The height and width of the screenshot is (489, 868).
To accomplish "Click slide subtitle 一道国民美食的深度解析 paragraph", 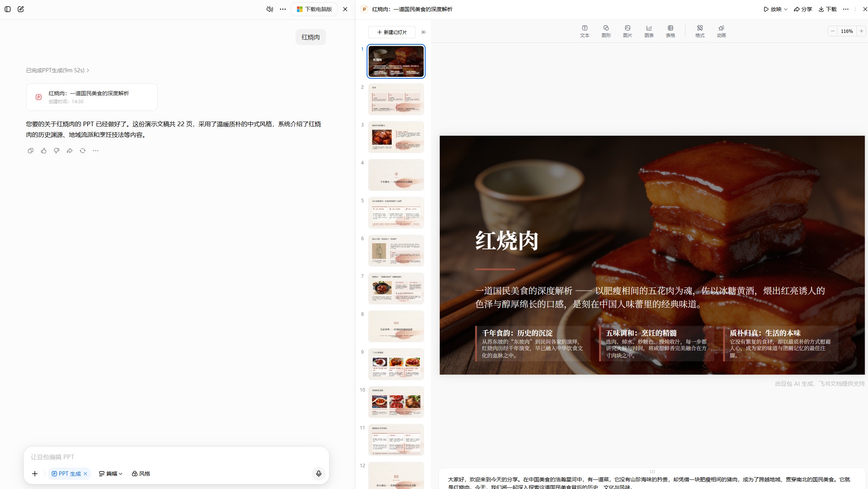I will click(650, 297).
